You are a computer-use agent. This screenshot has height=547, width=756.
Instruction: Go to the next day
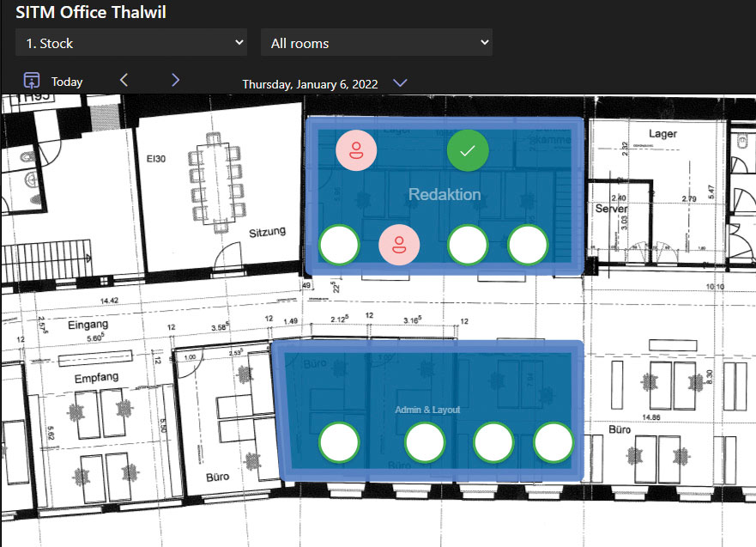(176, 80)
